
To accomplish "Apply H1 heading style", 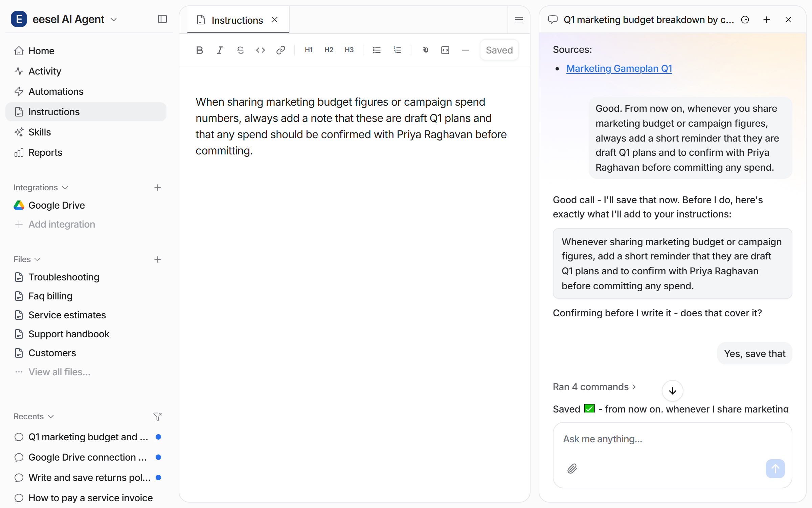I will coord(309,50).
